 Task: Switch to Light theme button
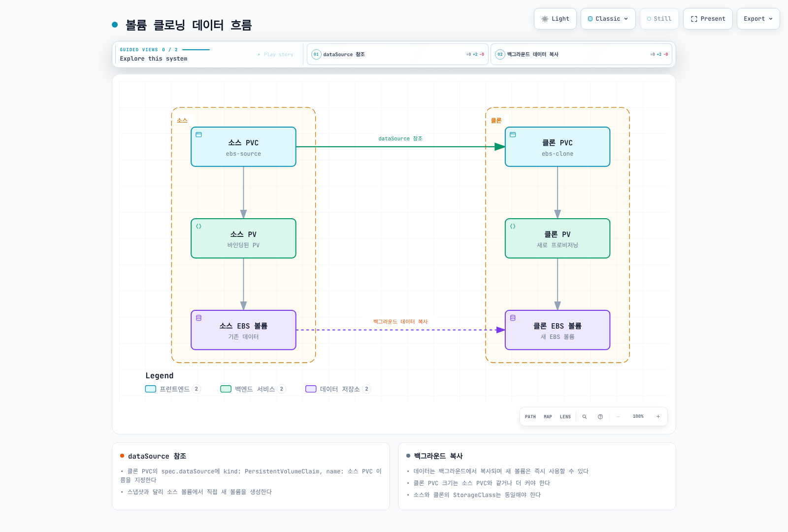click(555, 19)
